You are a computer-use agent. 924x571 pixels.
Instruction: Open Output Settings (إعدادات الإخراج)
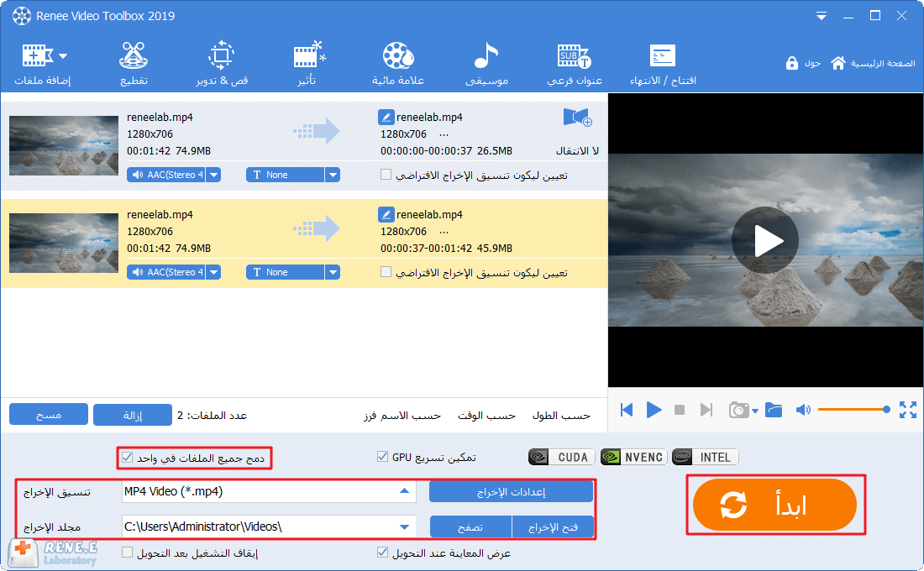click(511, 492)
